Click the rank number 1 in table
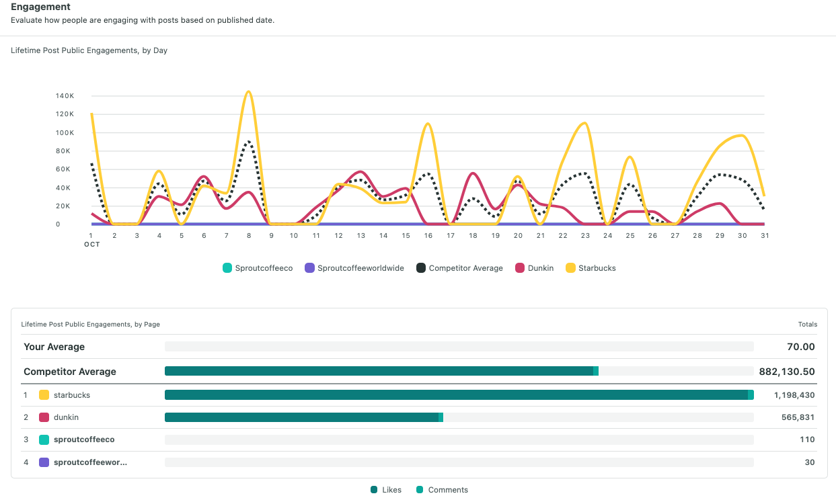The height and width of the screenshot is (504, 836). (x=26, y=395)
